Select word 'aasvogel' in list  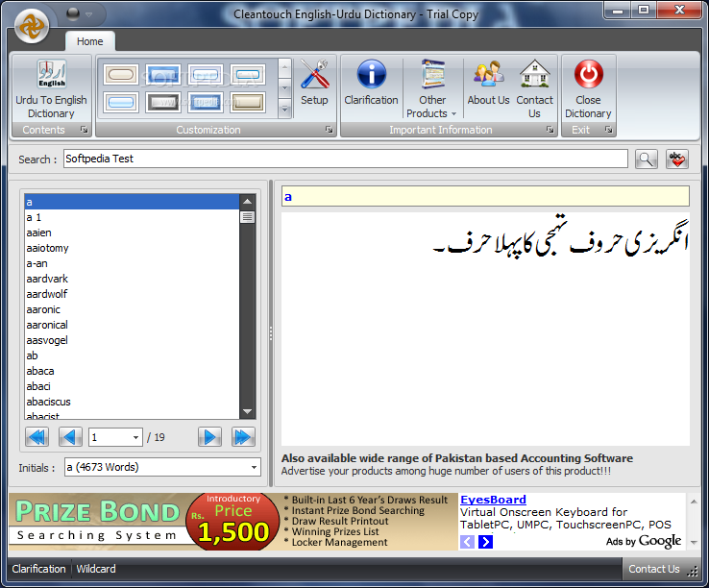click(x=132, y=340)
